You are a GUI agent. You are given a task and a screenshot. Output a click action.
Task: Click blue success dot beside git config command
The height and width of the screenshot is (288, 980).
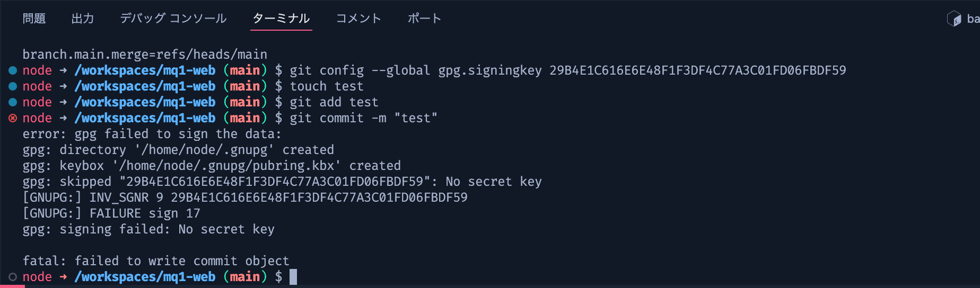point(13,70)
